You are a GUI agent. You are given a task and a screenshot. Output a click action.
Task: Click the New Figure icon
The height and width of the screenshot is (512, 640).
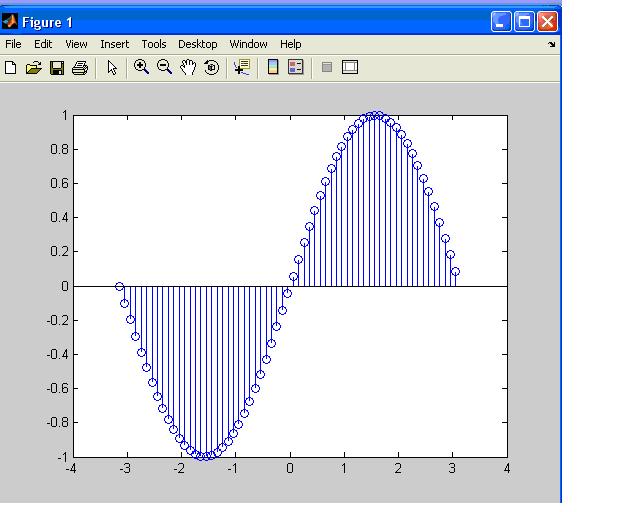click(x=11, y=67)
